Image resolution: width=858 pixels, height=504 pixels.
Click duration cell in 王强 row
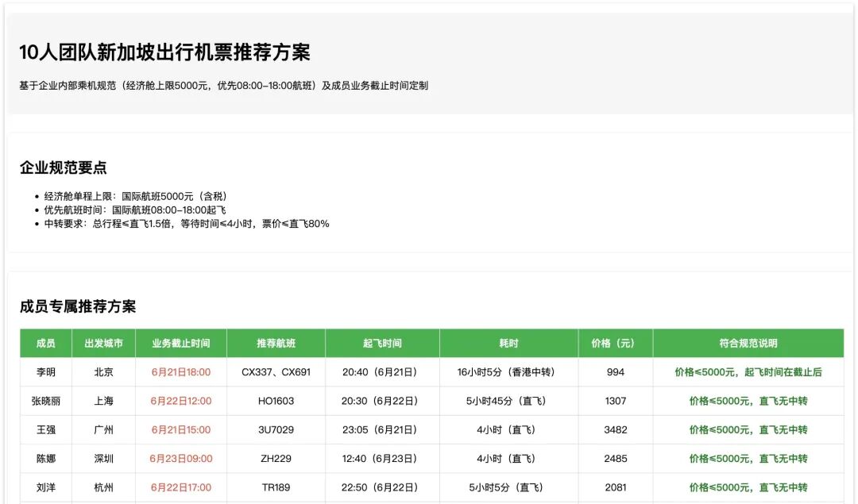(x=508, y=430)
